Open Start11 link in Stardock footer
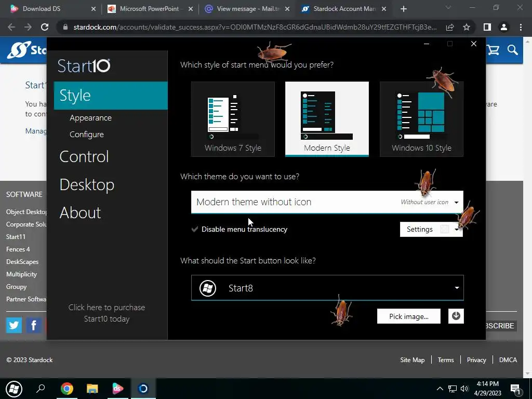Screen dimensions: 532x399 tap(16, 237)
